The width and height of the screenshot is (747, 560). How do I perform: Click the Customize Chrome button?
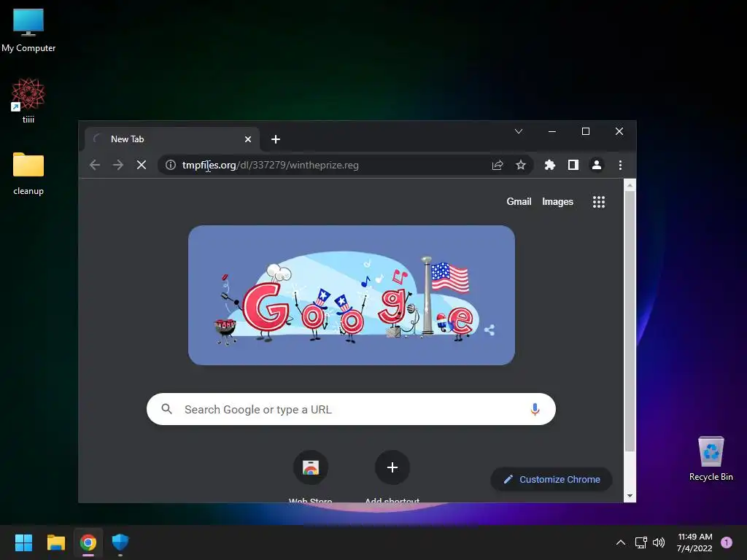(x=551, y=479)
